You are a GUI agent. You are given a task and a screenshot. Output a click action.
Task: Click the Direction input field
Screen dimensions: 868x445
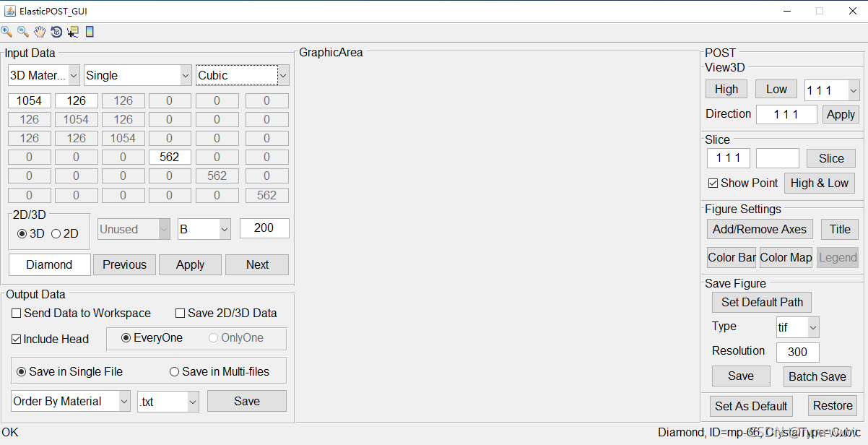point(786,115)
